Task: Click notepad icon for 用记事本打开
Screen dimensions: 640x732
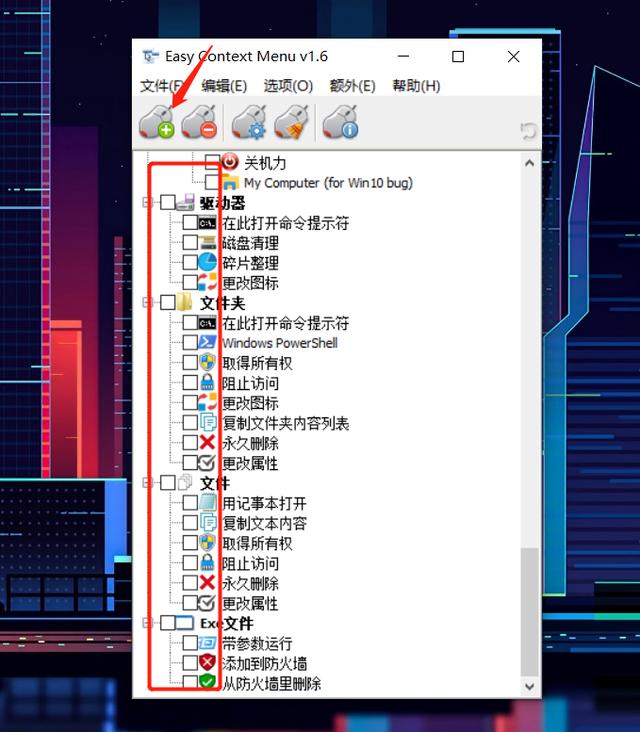Action: (x=208, y=502)
